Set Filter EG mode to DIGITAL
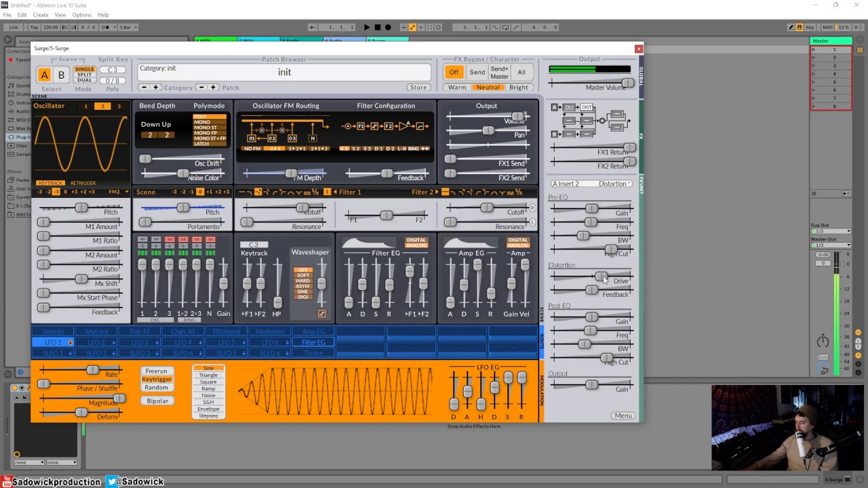Screen dimensions: 868x488 [x=416, y=240]
